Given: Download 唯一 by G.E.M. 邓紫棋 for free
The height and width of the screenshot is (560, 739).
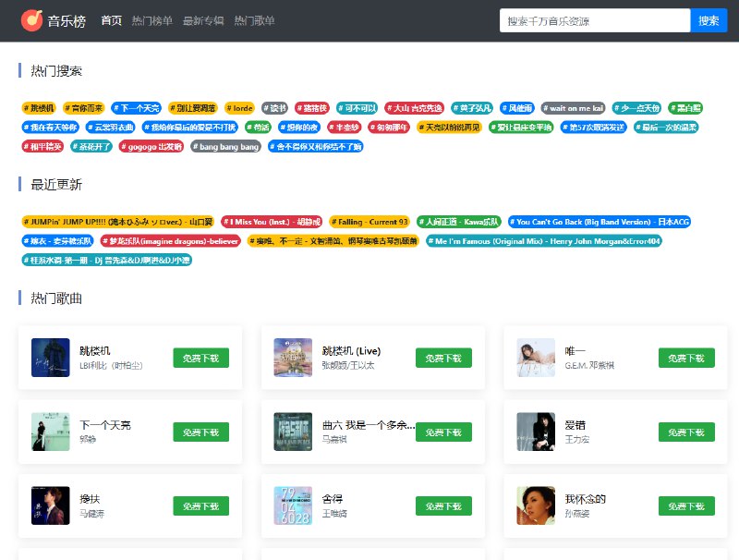Looking at the screenshot, I should click(x=686, y=359).
